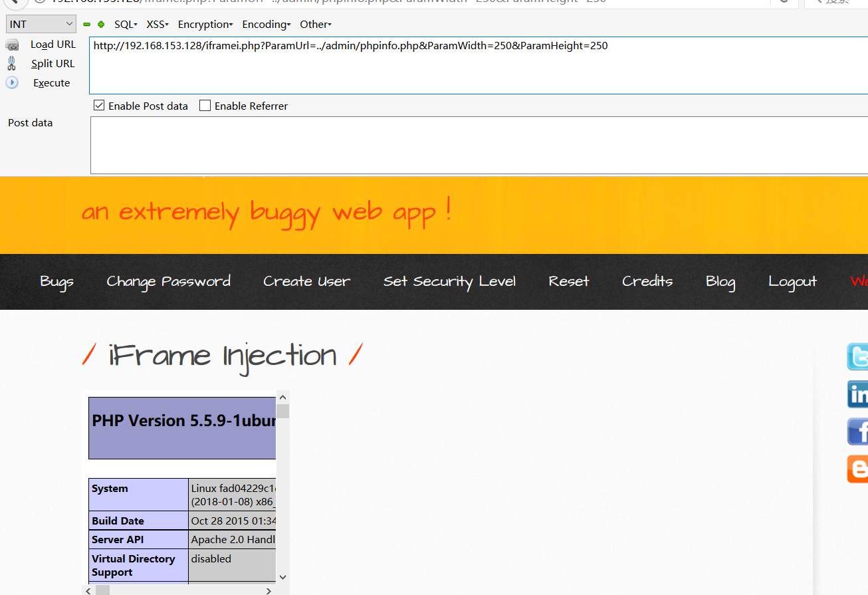Expand the Encryption menu
The image size is (868, 595).
pyautogui.click(x=205, y=25)
